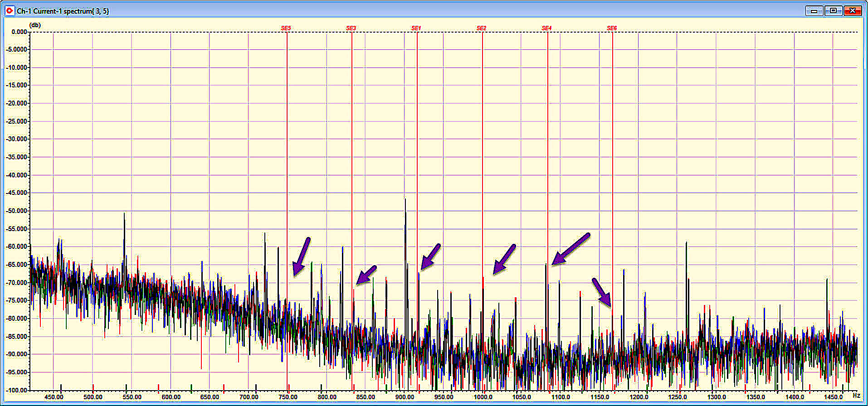This screenshot has width=868, height=406.
Task: Select the SE4 marker label
Action: pyautogui.click(x=546, y=28)
